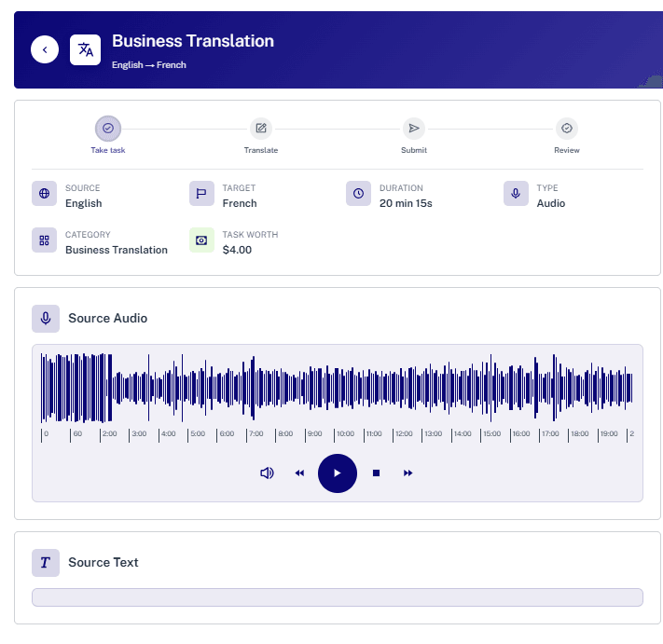Click the Source Audio microphone icon
The width and height of the screenshot is (663, 644).
coord(46,319)
